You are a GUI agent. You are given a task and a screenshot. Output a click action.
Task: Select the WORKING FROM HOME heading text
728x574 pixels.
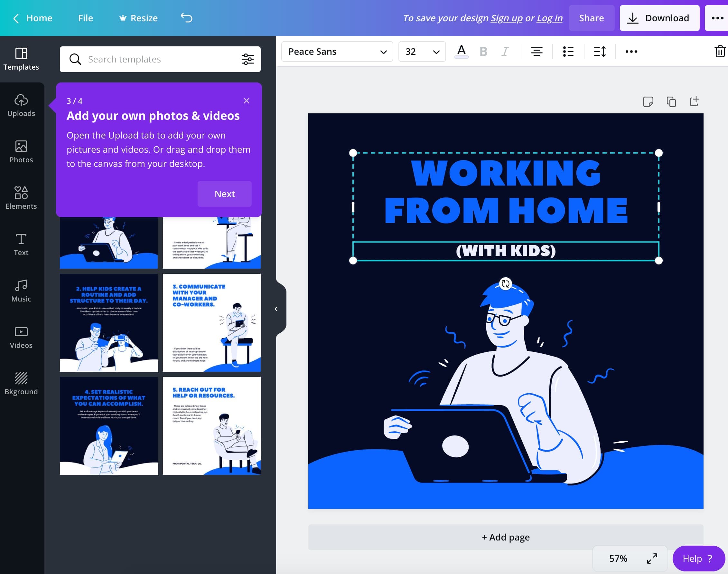coord(506,192)
